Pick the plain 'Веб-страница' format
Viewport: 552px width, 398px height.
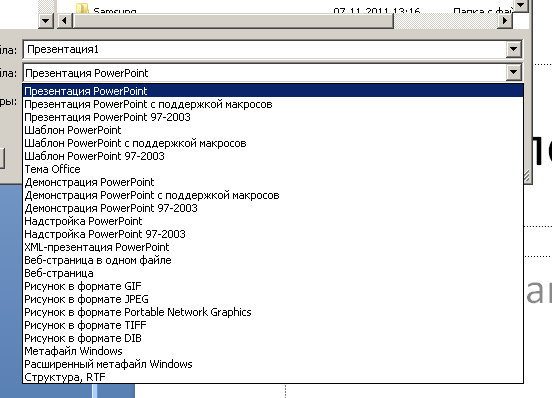coord(273,273)
